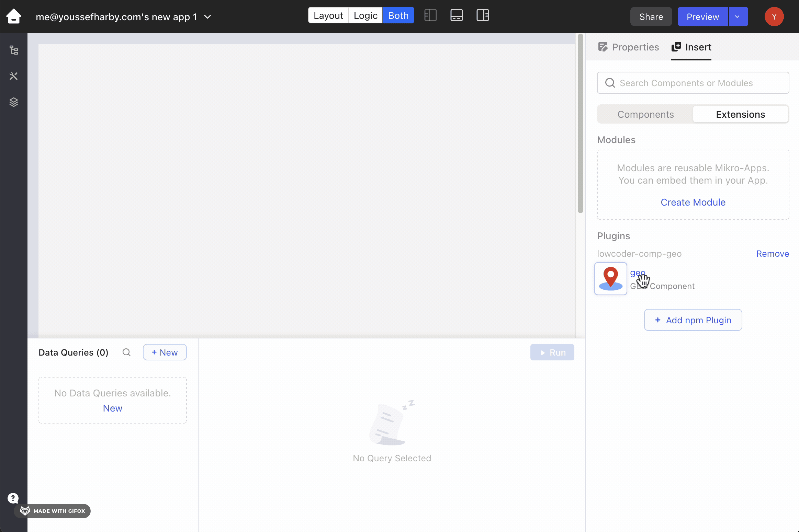799x532 pixels.
Task: Switch to Layout view mode
Action: click(328, 15)
